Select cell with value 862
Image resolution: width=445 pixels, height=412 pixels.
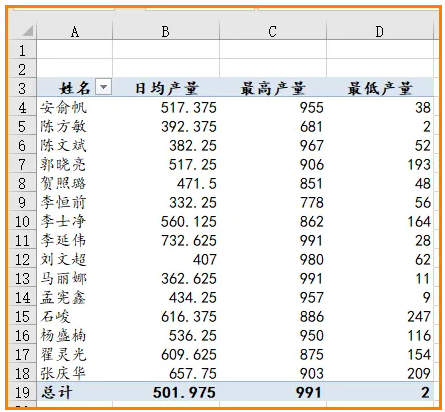(273, 221)
